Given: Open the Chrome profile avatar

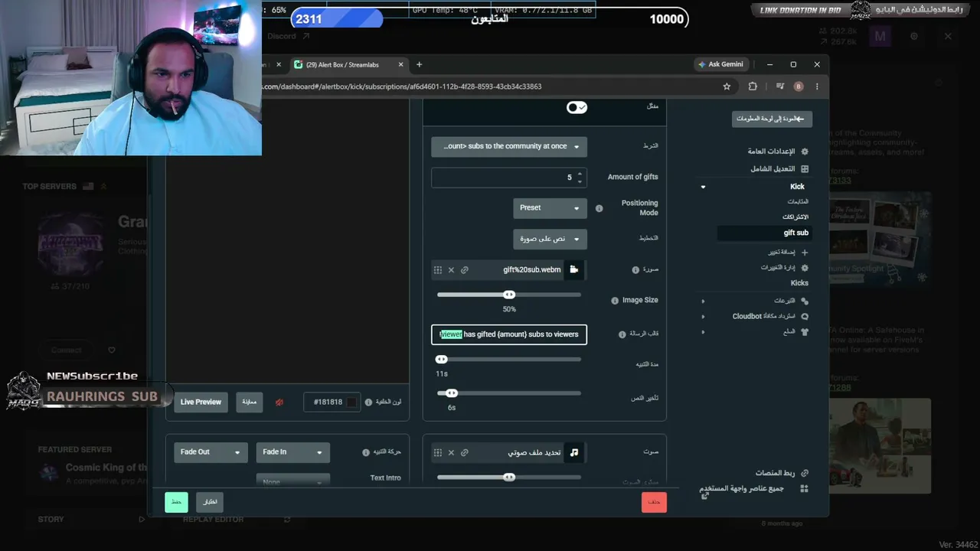Looking at the screenshot, I should [x=799, y=86].
